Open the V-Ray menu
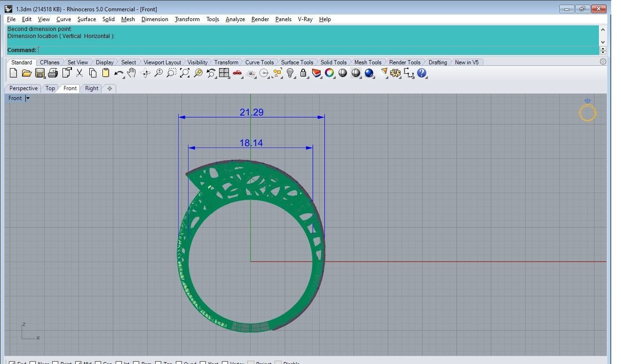621x364 pixels. click(x=305, y=19)
